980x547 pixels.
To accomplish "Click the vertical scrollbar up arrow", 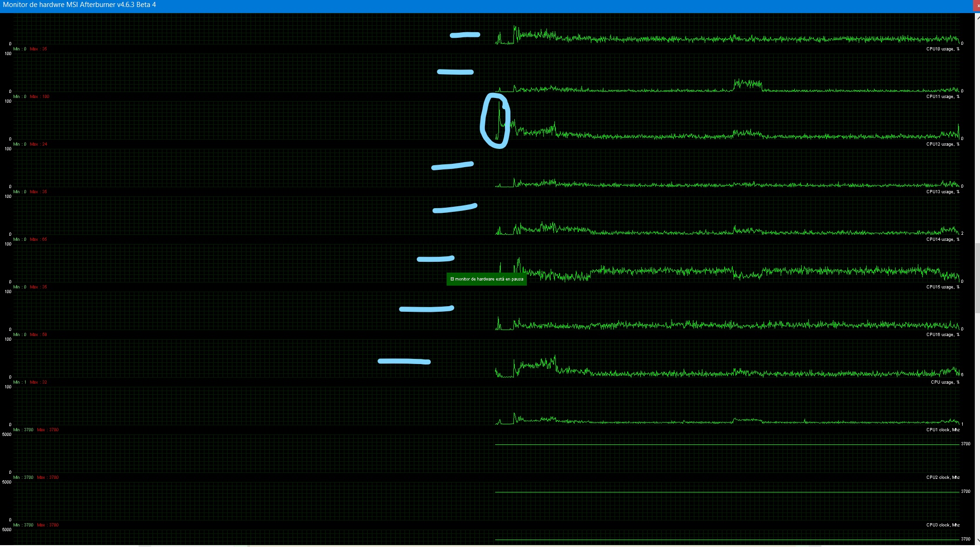I will click(978, 17).
